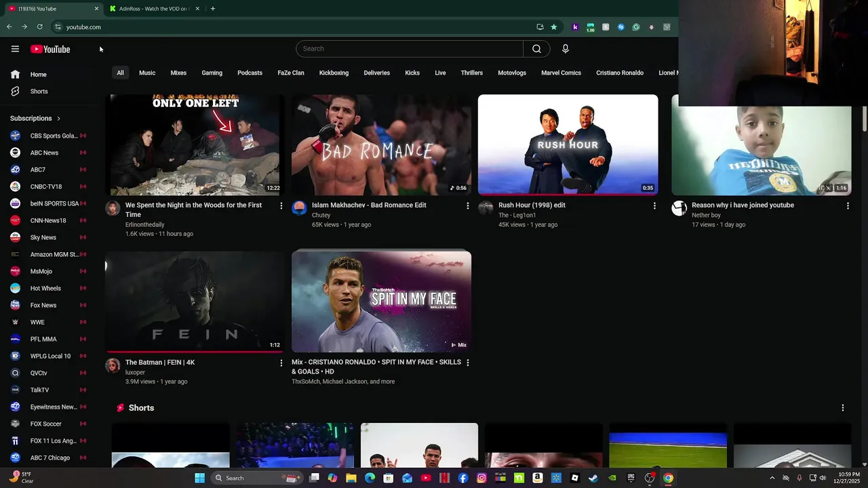868x488 pixels.
Task: Select the All filter chip
Action: (120, 73)
